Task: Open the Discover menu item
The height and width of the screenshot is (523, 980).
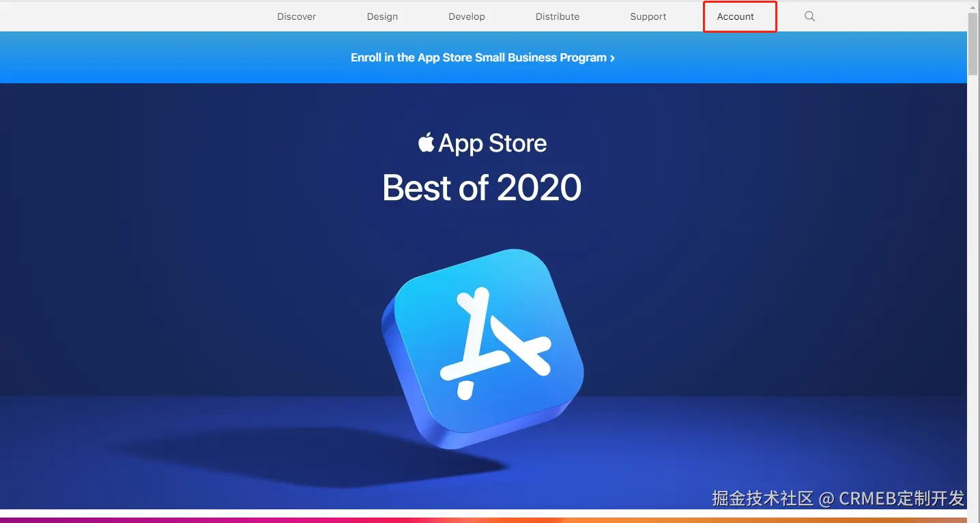Action: 296,16
